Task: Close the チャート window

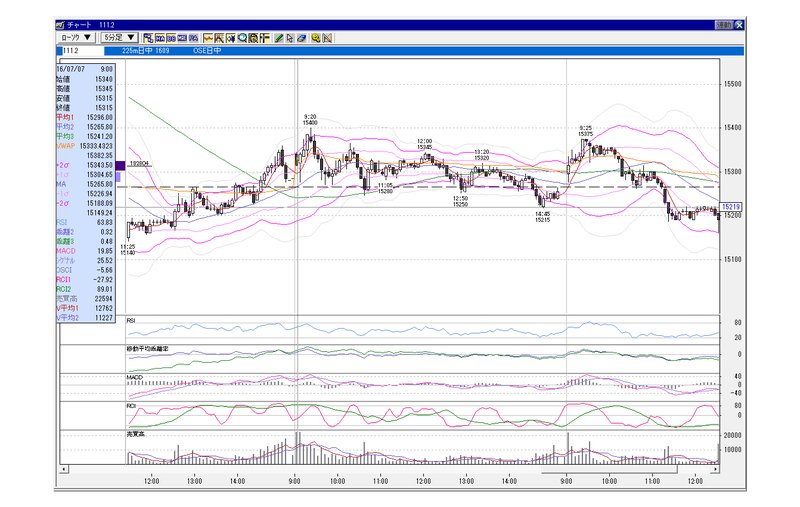Action: coord(739,24)
